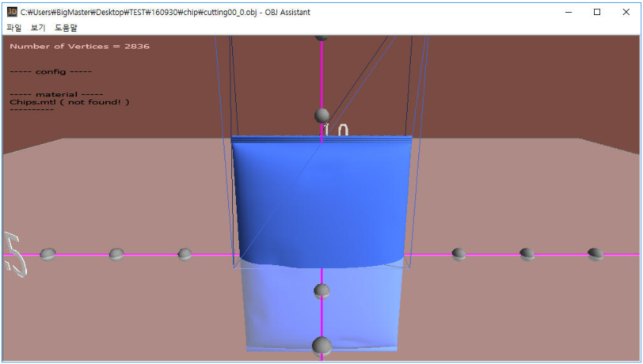Select the bottom-most sphere on the vertical axis
The image size is (643, 364).
pos(321,346)
